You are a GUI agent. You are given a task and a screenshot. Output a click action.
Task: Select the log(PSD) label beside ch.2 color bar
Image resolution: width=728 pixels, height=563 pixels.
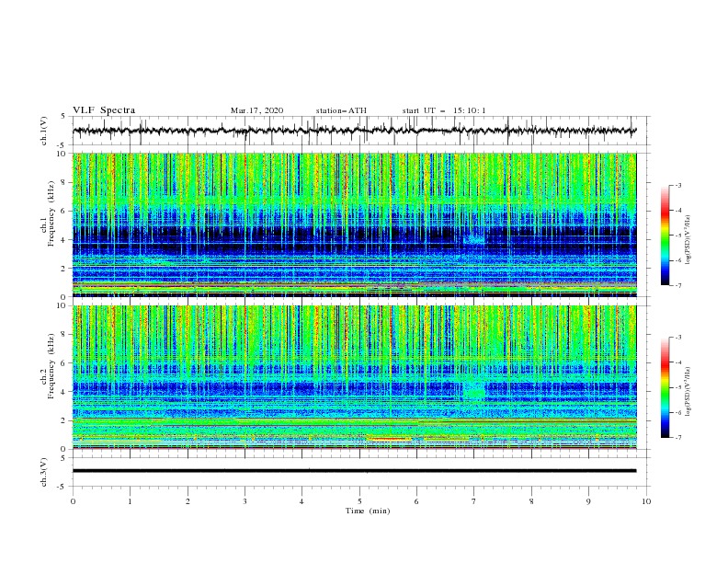[x=688, y=392]
